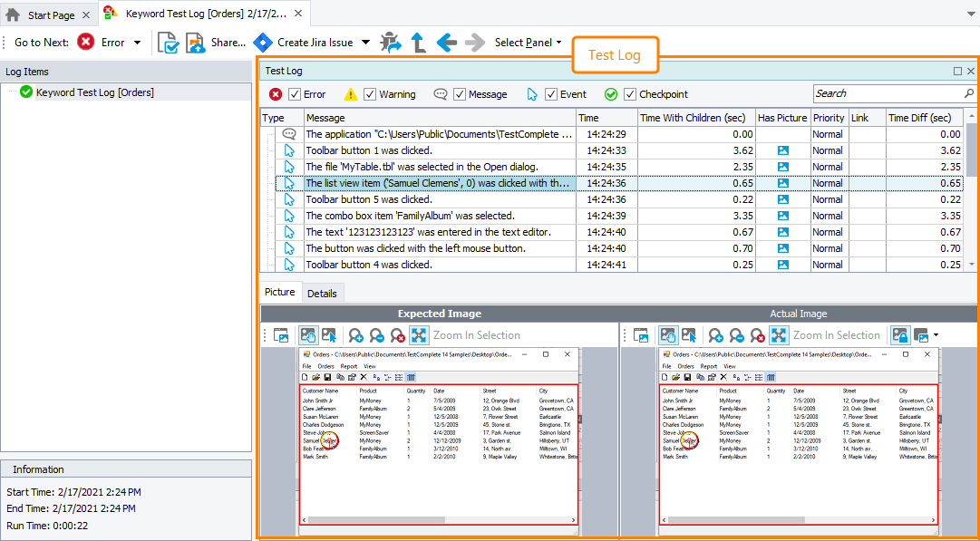The height and width of the screenshot is (541, 980).
Task: Click the Bug Tracking icon next to Create Jira Issue
Action: [x=390, y=42]
